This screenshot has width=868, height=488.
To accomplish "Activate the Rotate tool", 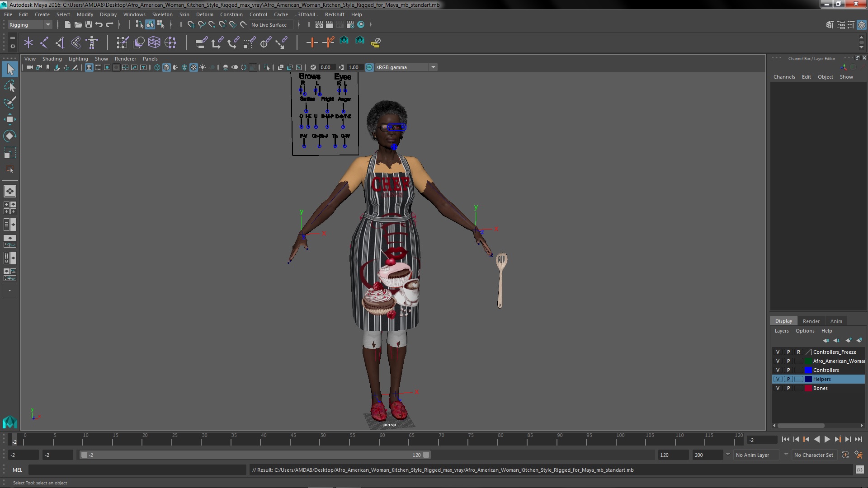I will pyautogui.click(x=10, y=136).
